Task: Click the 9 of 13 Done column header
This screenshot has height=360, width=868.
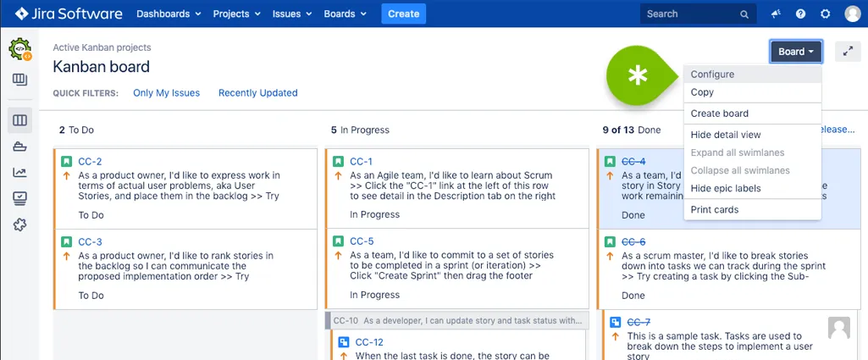Action: click(632, 130)
